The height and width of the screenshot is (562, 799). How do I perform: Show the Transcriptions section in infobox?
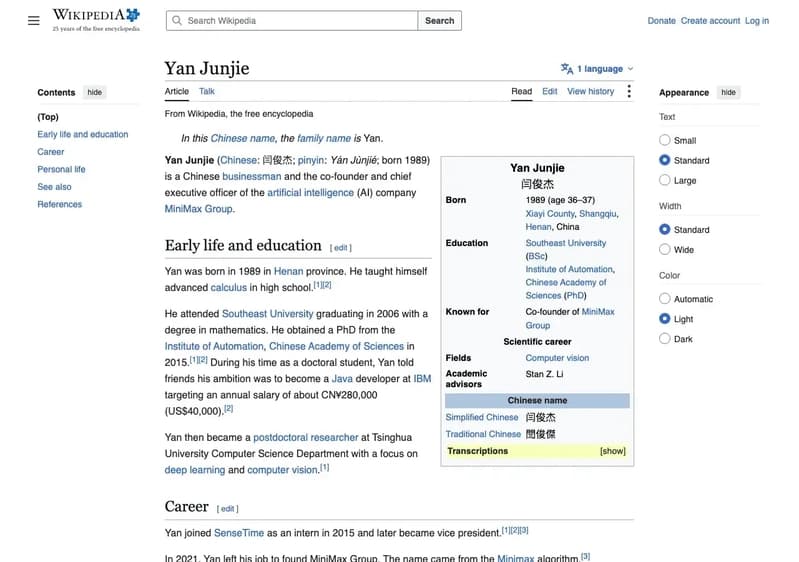(x=612, y=451)
